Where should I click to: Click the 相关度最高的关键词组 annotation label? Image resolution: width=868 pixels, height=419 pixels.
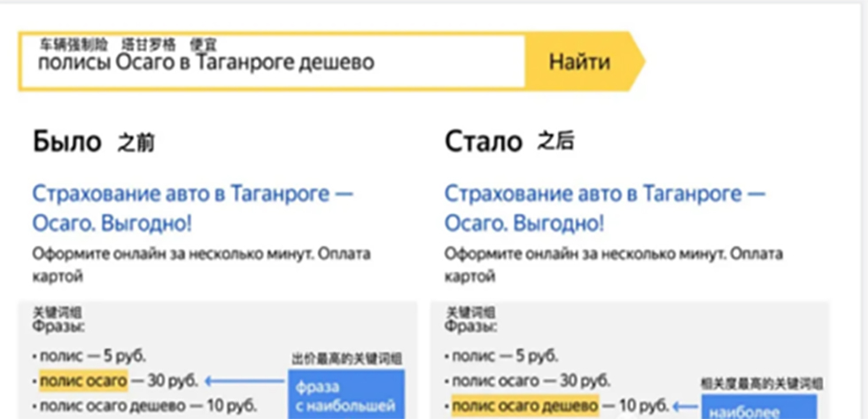(x=762, y=384)
